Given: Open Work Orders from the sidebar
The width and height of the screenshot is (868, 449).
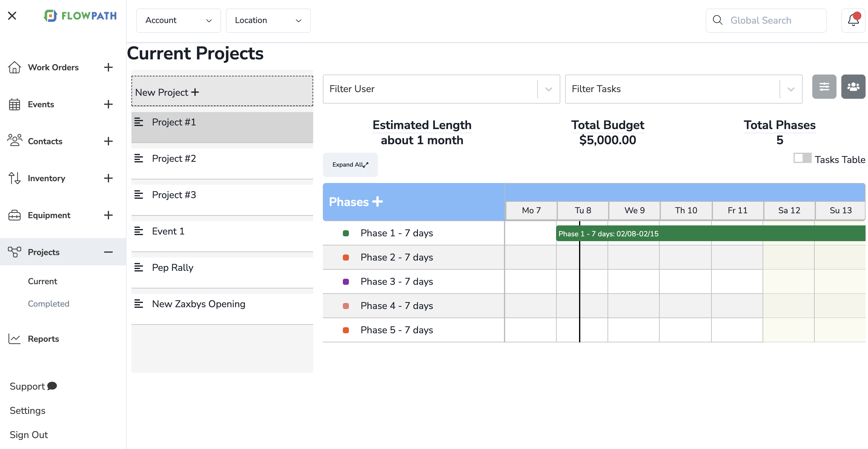Looking at the screenshot, I should [x=15, y=68].
